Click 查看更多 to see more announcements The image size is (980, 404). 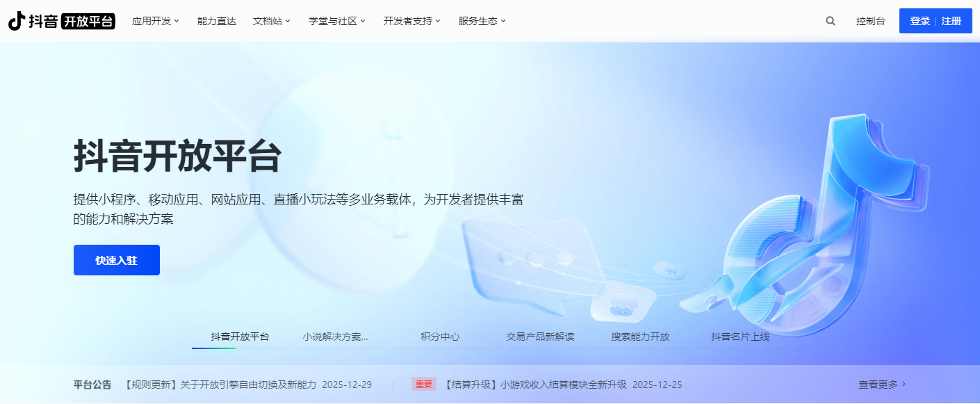[x=879, y=383]
